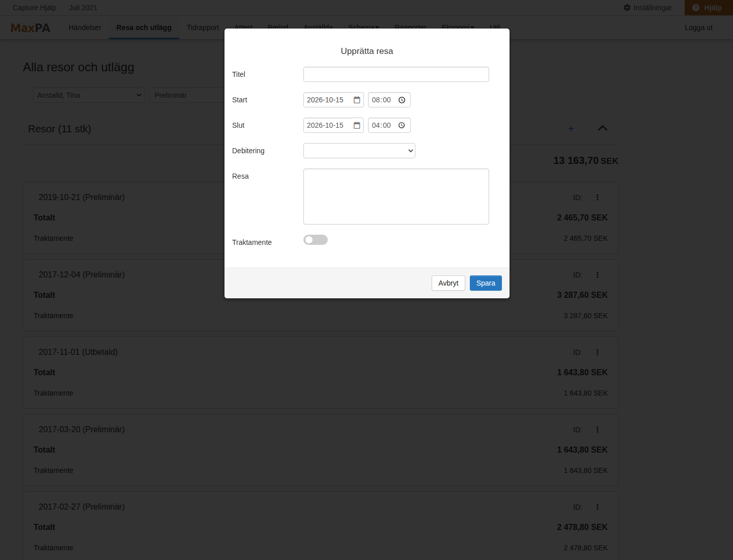This screenshot has height=560, width=733.
Task: Collapse the Resor section chevron
Action: [x=603, y=128]
